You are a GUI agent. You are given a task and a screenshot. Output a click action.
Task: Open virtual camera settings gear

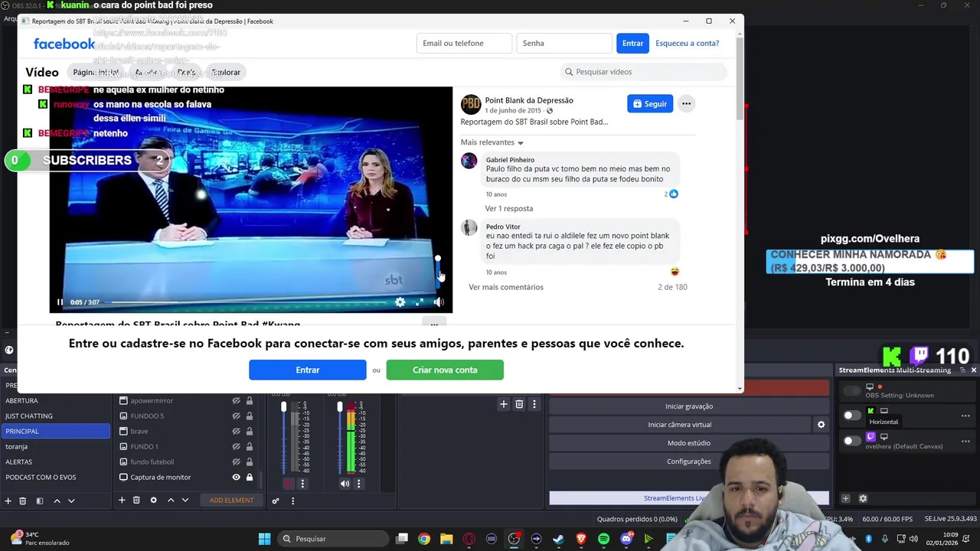click(x=821, y=425)
